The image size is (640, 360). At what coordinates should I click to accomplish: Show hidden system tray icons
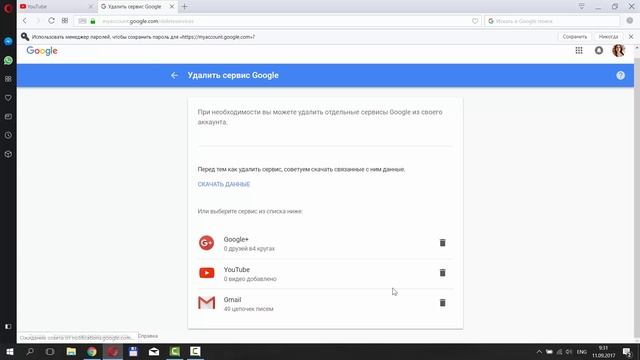coord(539,352)
